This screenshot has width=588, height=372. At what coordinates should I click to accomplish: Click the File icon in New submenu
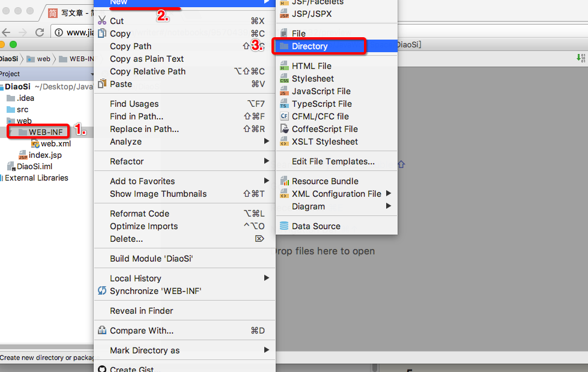[284, 33]
